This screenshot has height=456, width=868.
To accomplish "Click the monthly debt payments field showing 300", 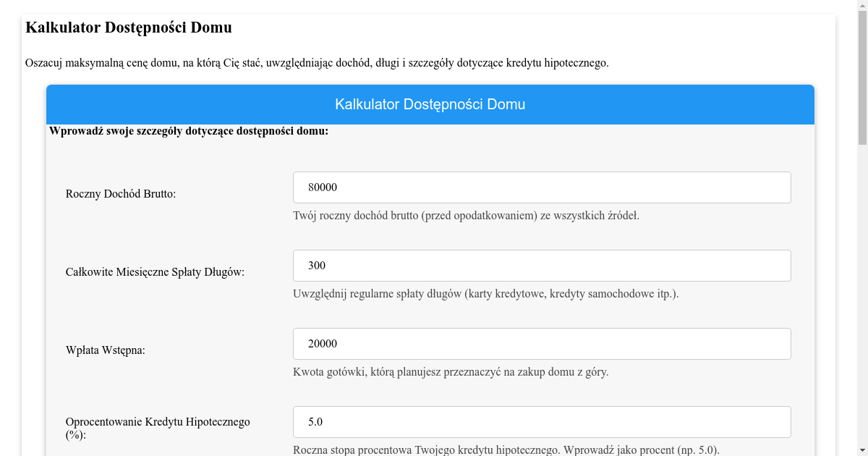I will 541,265.
